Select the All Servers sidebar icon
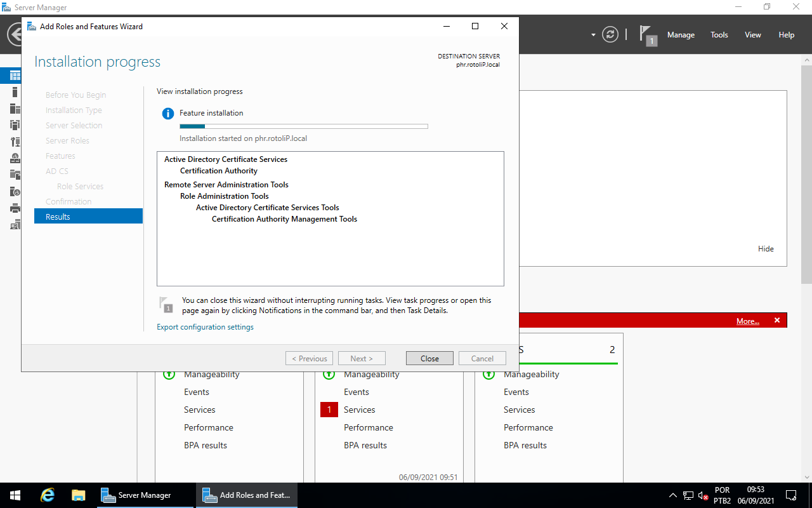Viewport: 812px width, 508px height. coord(14,109)
